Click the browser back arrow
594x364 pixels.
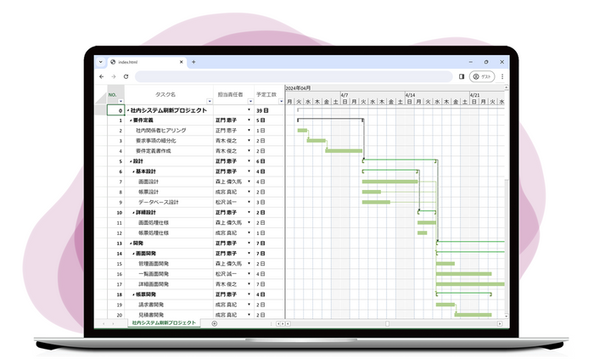[x=102, y=76]
